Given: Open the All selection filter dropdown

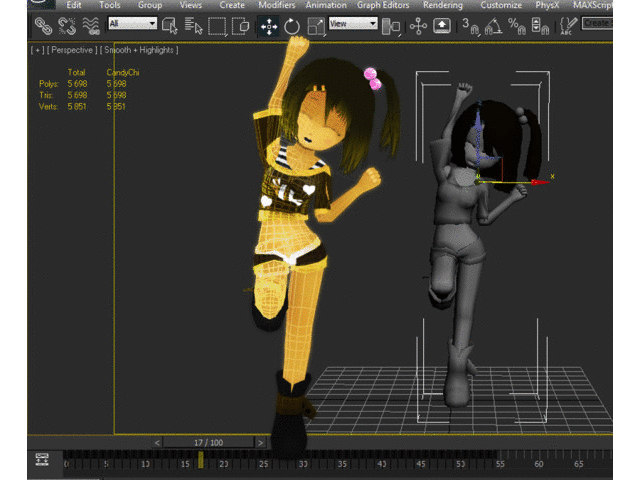Looking at the screenshot, I should tap(132, 23).
